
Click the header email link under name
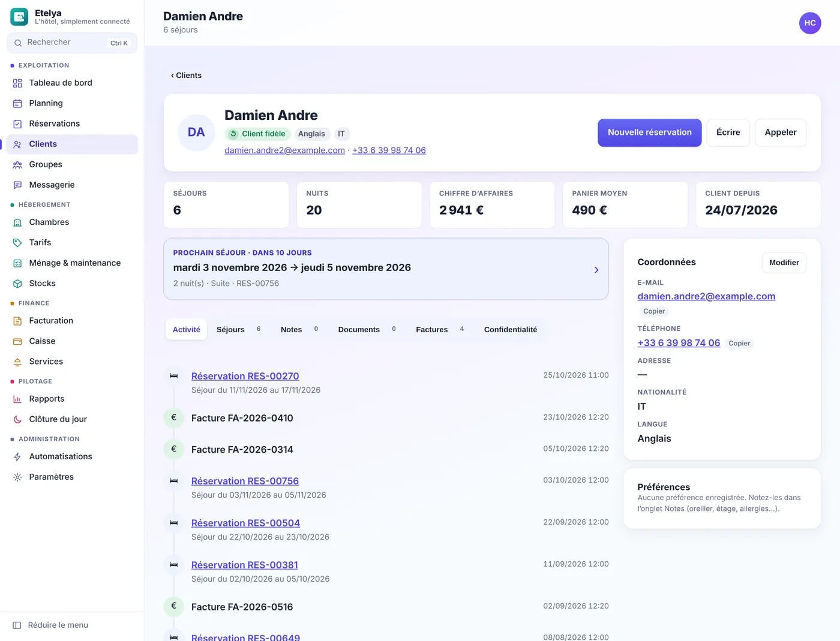(x=284, y=151)
